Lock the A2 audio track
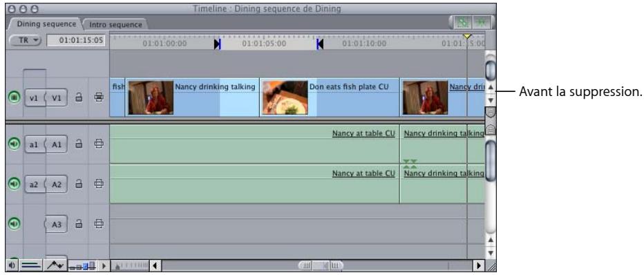Image resolution: width=644 pixels, height=275 pixels. click(x=79, y=184)
